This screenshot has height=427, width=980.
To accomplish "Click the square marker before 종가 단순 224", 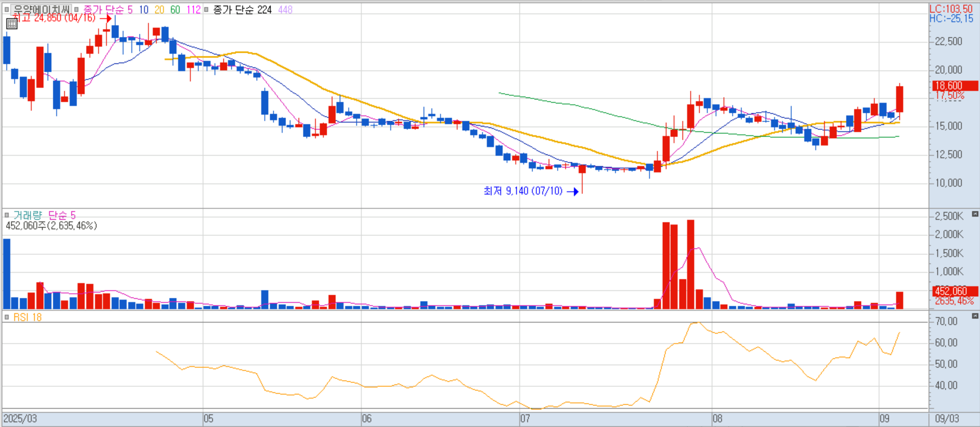I will pos(206,9).
